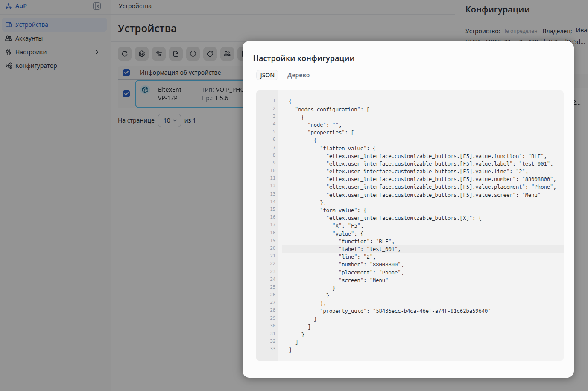Viewport: 588px width, 391px height.
Task: Click the Аккаунты people icon in sidebar
Action: pyautogui.click(x=9, y=38)
